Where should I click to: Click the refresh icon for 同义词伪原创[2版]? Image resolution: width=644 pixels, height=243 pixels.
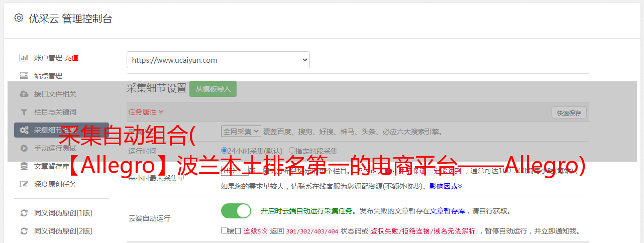(x=24, y=231)
